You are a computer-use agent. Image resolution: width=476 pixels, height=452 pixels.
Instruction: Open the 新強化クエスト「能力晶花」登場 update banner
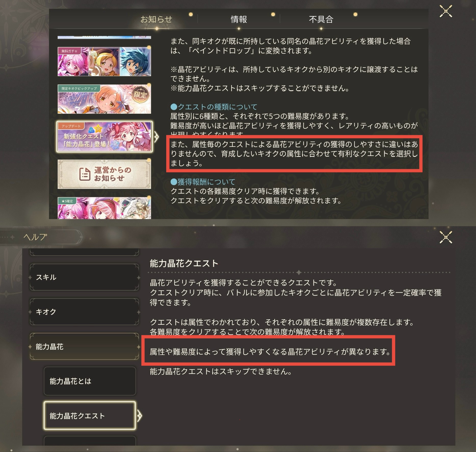(104, 136)
